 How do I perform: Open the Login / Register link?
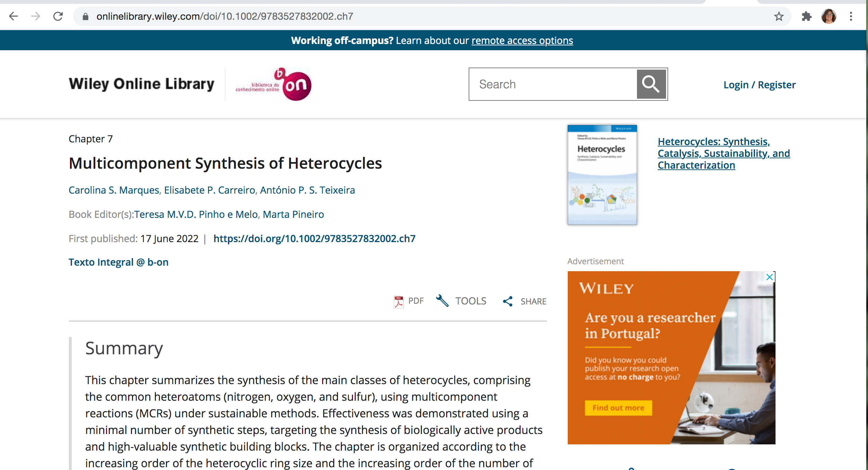[759, 85]
